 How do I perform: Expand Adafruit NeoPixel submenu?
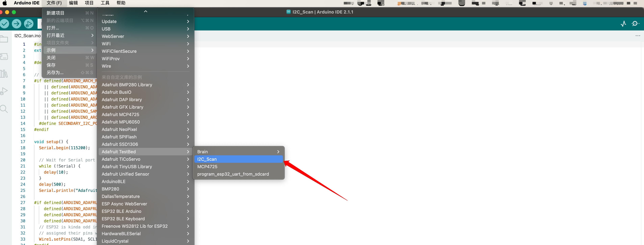click(x=145, y=129)
